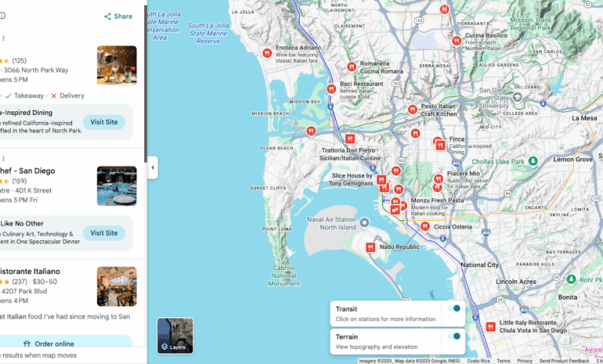The image size is (603, 364).
Task: Click South La Jolla State Marine Reserve label
Action: [x=208, y=33]
